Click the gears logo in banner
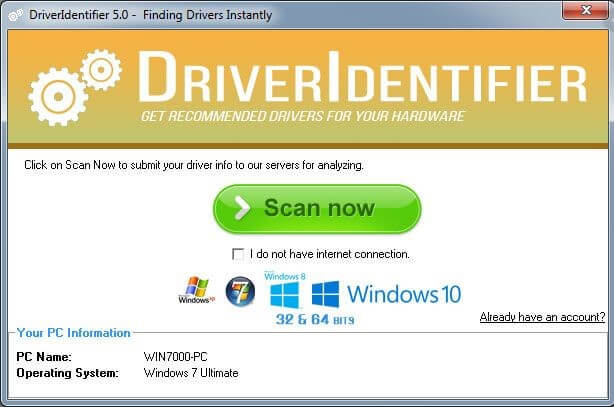 [x=75, y=87]
